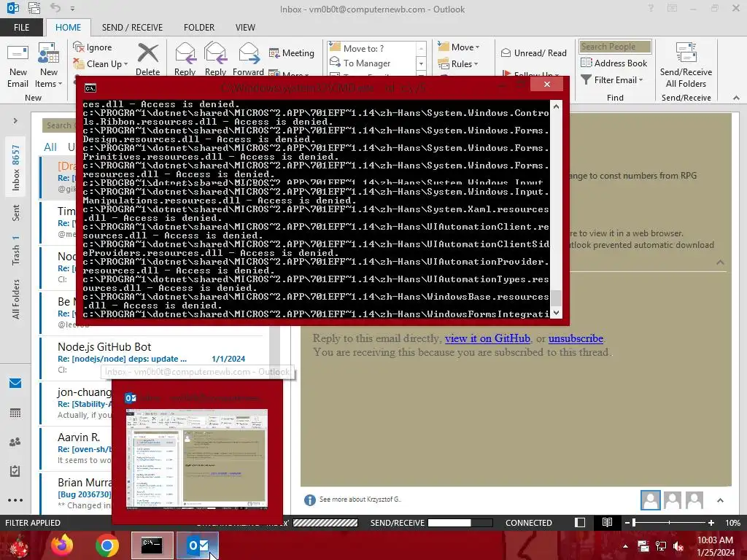The width and height of the screenshot is (747, 560).
Task: Click Outlook taskbar button
Action: click(198, 545)
